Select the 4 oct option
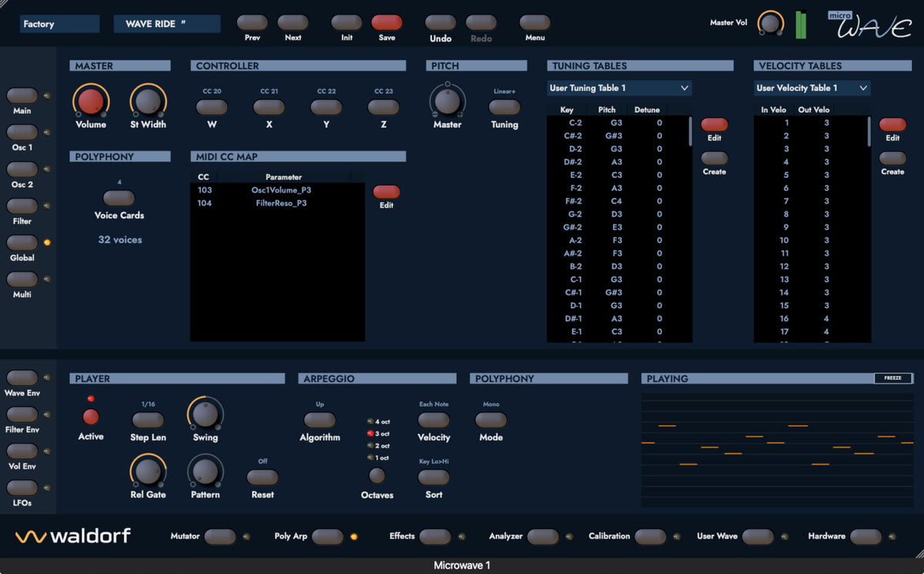 pyautogui.click(x=378, y=421)
